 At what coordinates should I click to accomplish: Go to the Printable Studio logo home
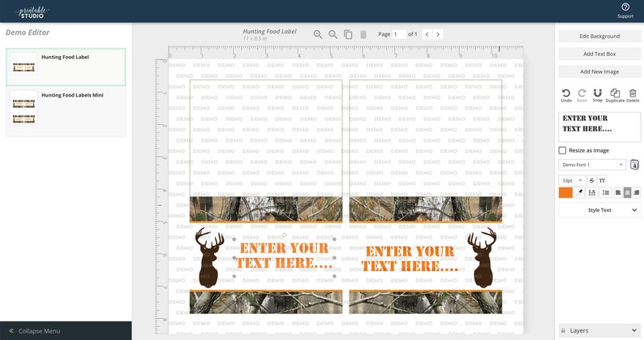pos(32,12)
